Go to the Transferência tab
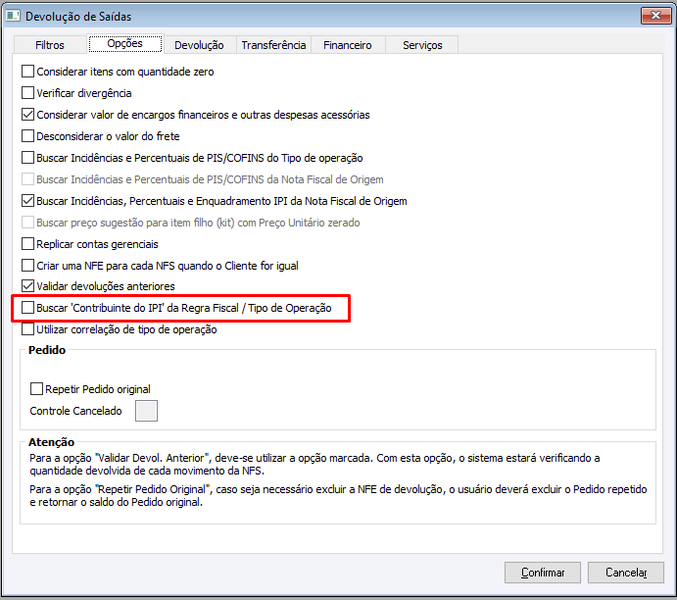The height and width of the screenshot is (600, 677). (x=274, y=45)
